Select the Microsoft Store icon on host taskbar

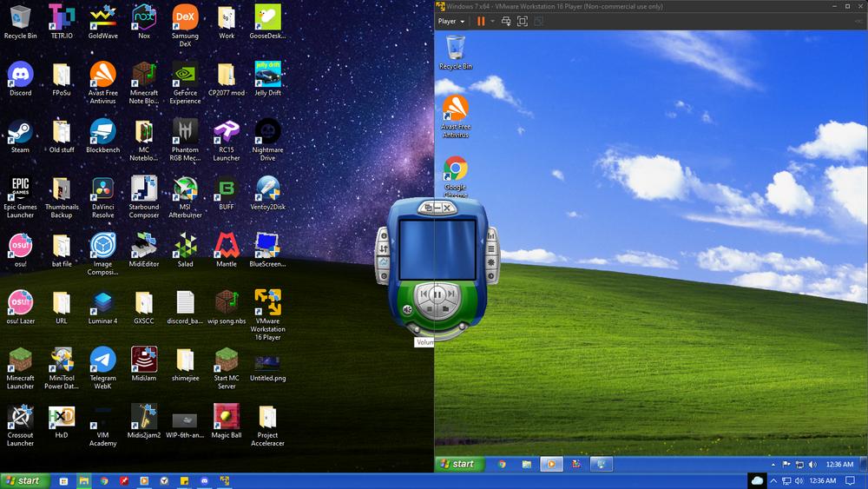(63, 480)
